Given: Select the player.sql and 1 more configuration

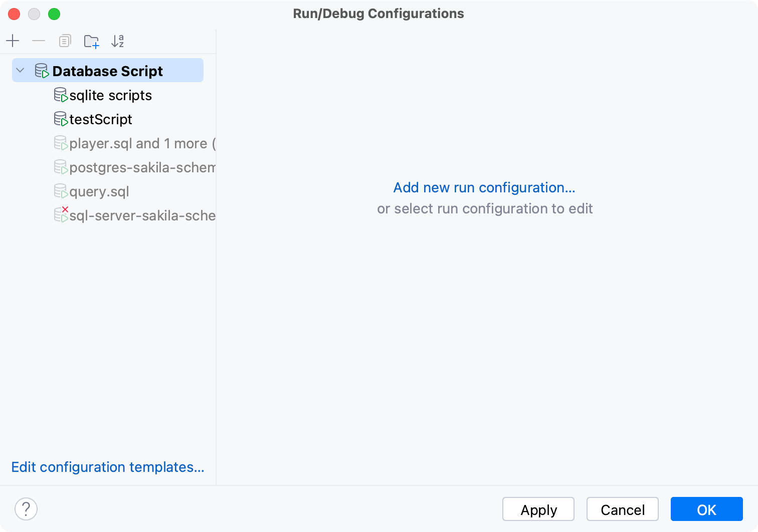Looking at the screenshot, I should (x=135, y=143).
